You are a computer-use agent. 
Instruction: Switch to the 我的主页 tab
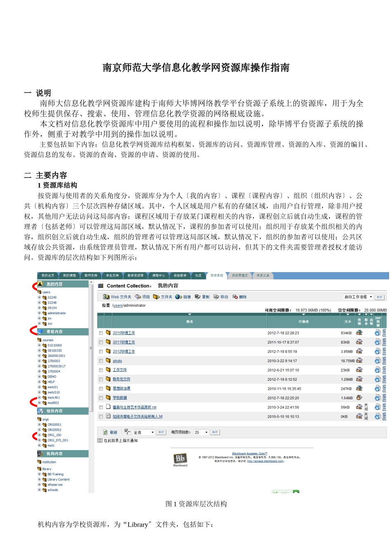click(48, 275)
